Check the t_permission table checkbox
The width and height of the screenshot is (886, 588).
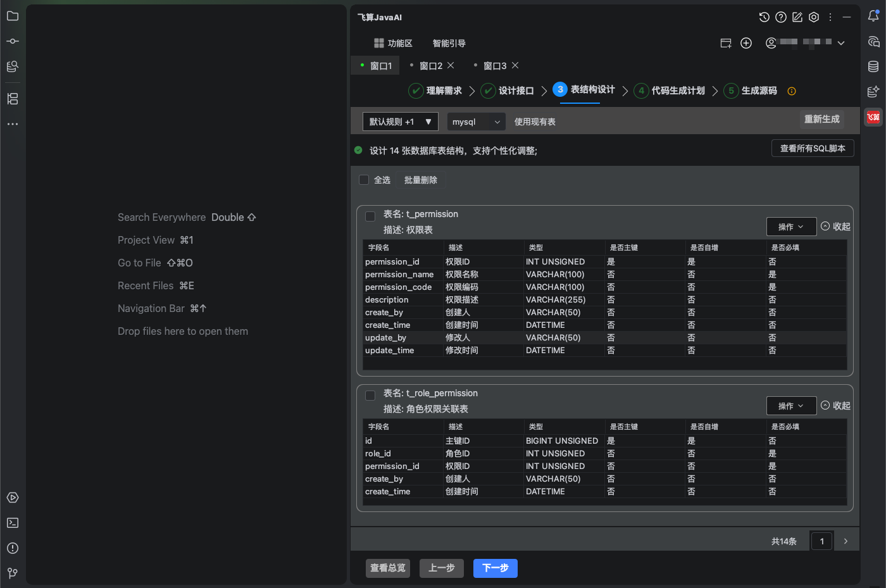(x=370, y=216)
